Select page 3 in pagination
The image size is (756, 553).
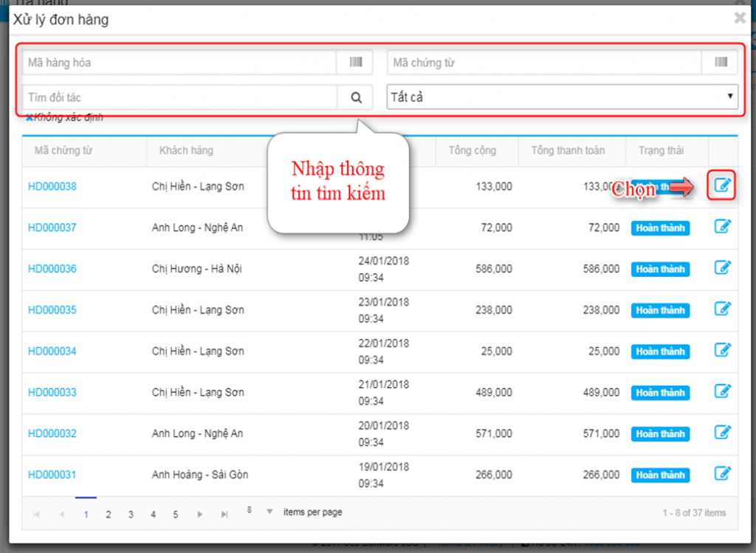click(x=131, y=515)
